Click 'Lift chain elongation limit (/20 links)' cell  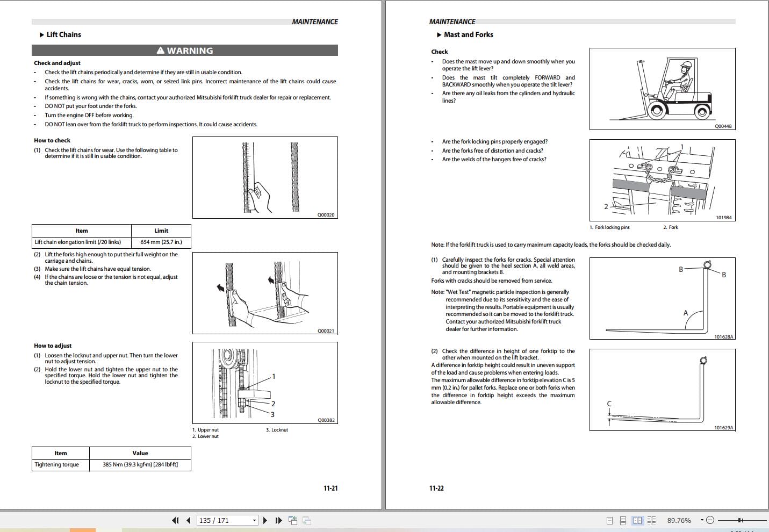[82, 242]
